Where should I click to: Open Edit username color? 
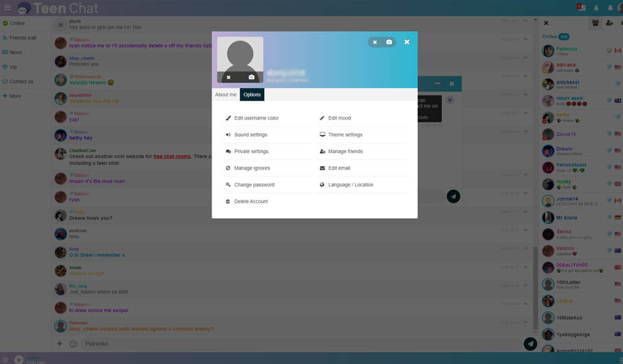pos(256,118)
